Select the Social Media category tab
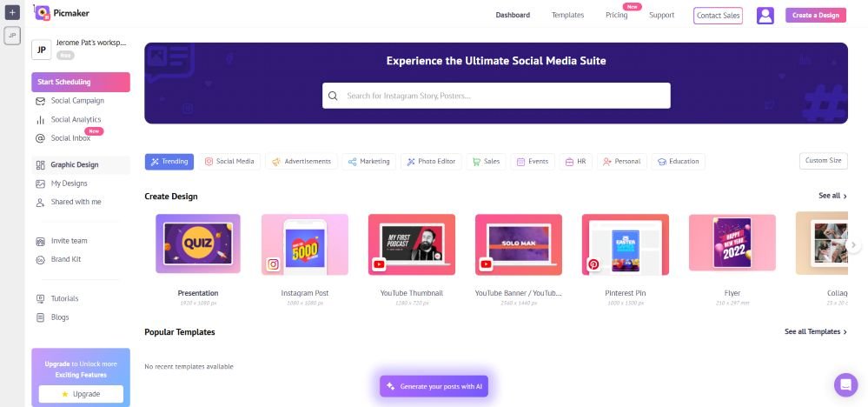The height and width of the screenshot is (407, 868). (229, 162)
